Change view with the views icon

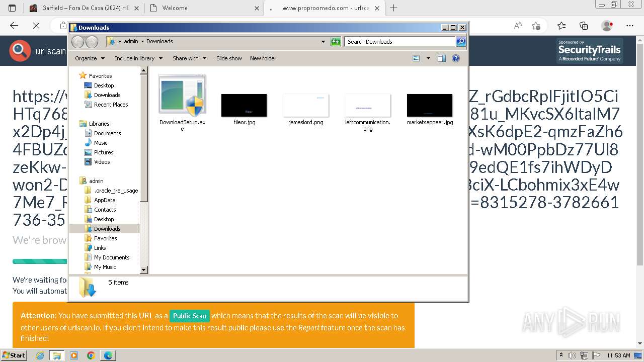click(416, 58)
